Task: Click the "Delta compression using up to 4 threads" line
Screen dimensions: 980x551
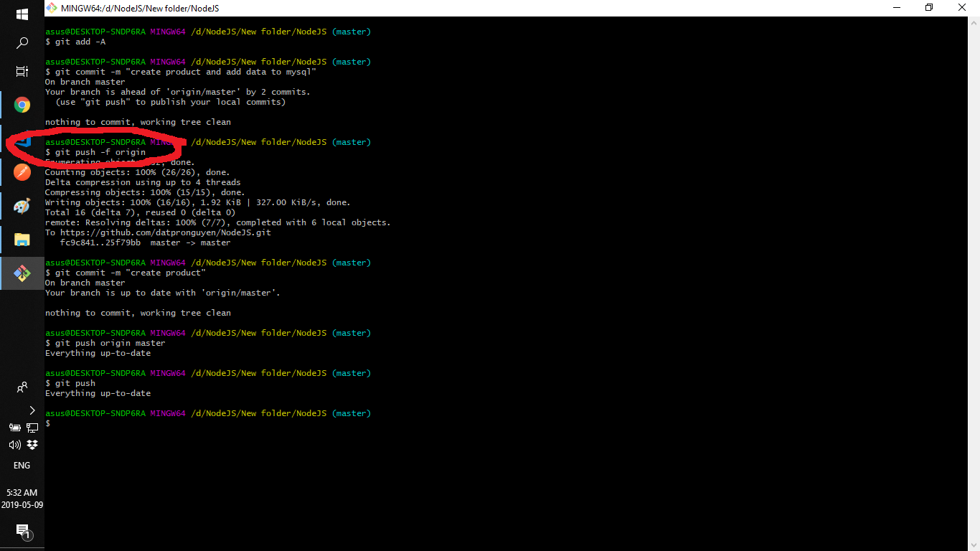Action: pos(143,182)
